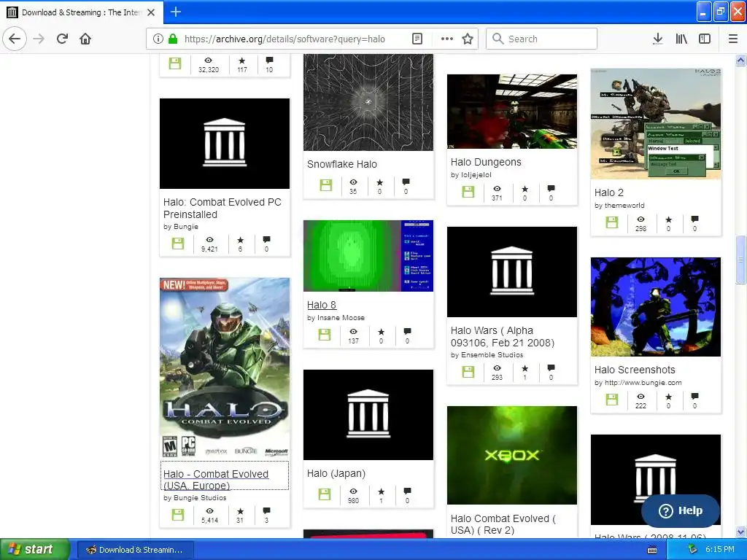Click the keyboard icon in system tray

pos(652,550)
